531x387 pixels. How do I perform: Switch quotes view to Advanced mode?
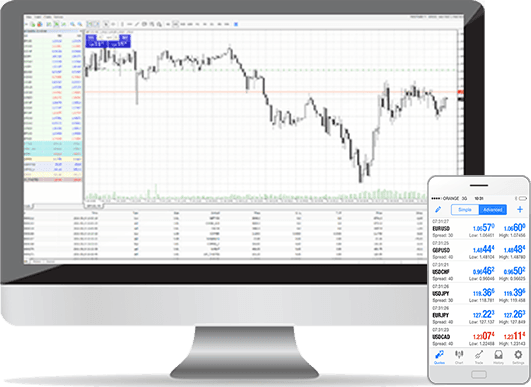(x=493, y=210)
